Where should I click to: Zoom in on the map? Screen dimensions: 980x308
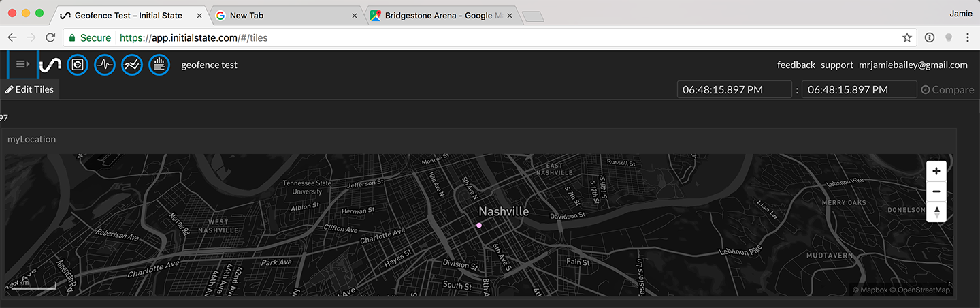936,171
